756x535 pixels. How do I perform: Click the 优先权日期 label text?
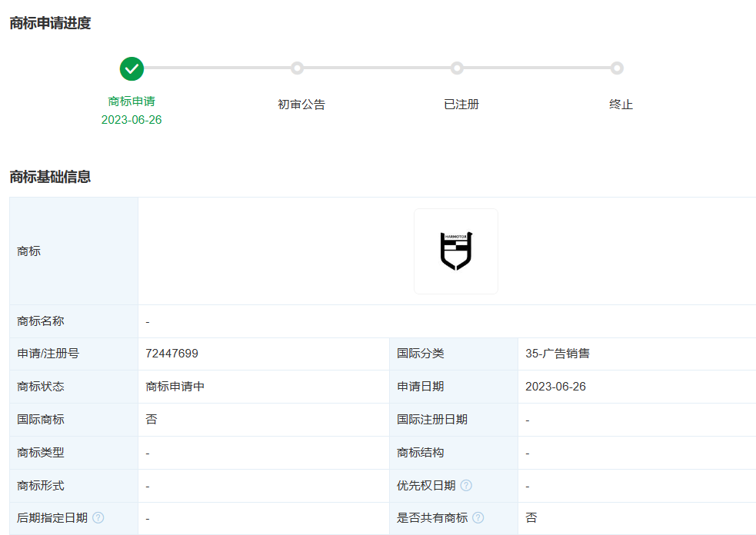[x=426, y=485]
